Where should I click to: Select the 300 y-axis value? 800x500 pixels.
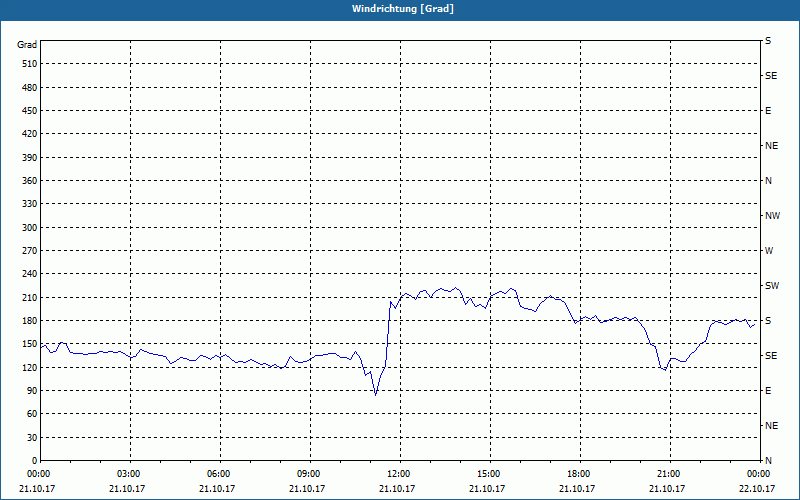coord(30,228)
